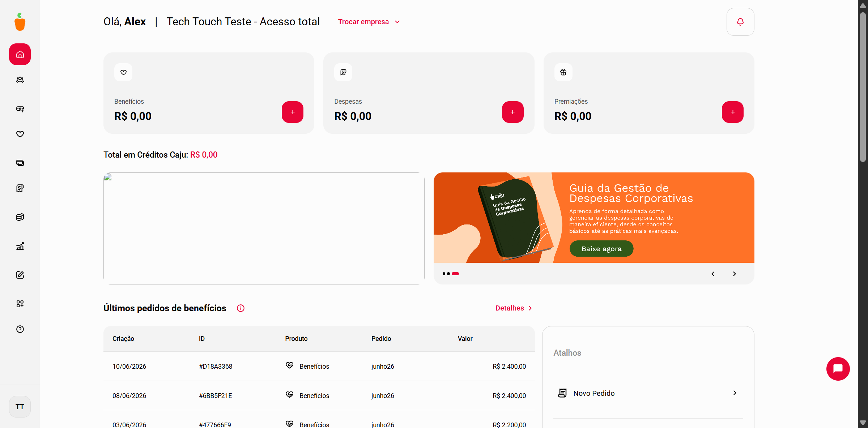This screenshot has height=428, width=868.
Task: Open the coins stack sidebar icon
Action: [x=20, y=217]
